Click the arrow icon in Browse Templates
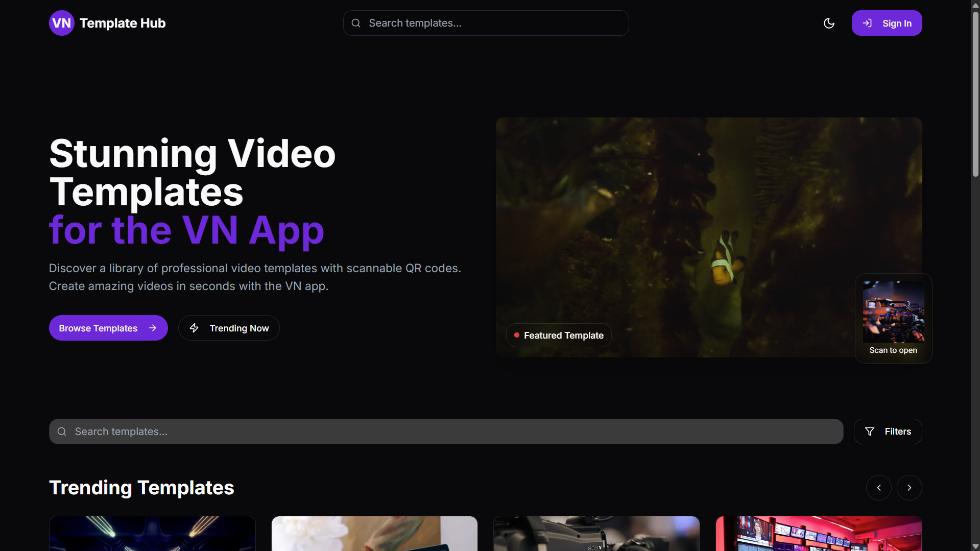The width and height of the screenshot is (980, 551). [x=153, y=328]
